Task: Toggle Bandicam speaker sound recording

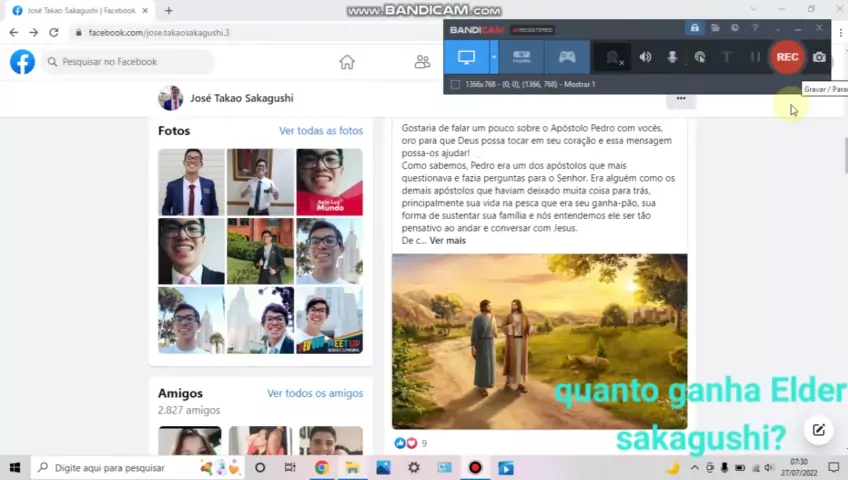Action: tap(645, 57)
